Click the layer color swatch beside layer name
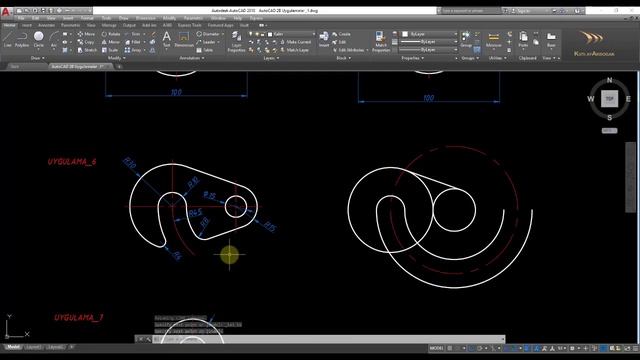The width and height of the screenshot is (640, 360). [270, 34]
